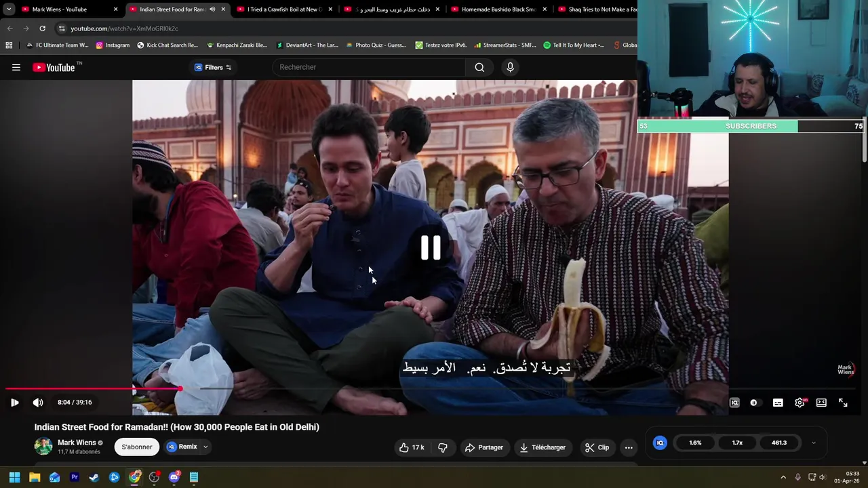Mute tab audio via the speaker icon on tab
The image size is (868, 488).
pyautogui.click(x=212, y=9)
